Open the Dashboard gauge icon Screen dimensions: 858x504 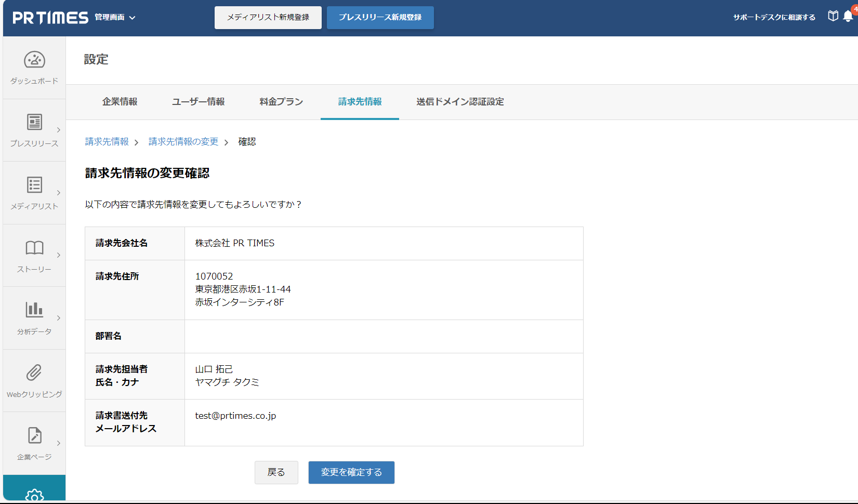[34, 60]
